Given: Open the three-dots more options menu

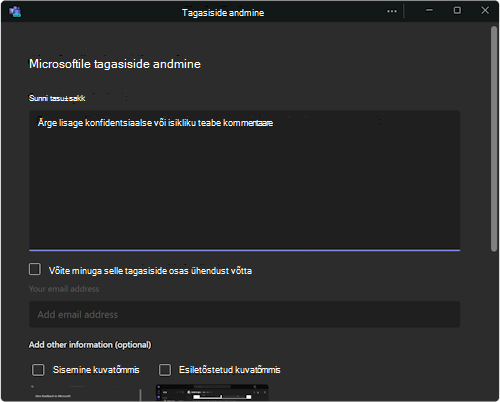Looking at the screenshot, I should tap(392, 11).
